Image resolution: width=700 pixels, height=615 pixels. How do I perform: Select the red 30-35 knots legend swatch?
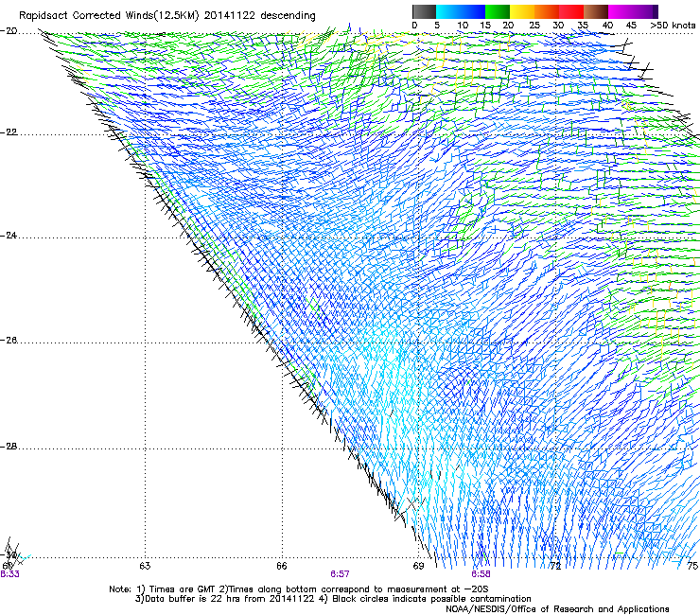click(571, 11)
